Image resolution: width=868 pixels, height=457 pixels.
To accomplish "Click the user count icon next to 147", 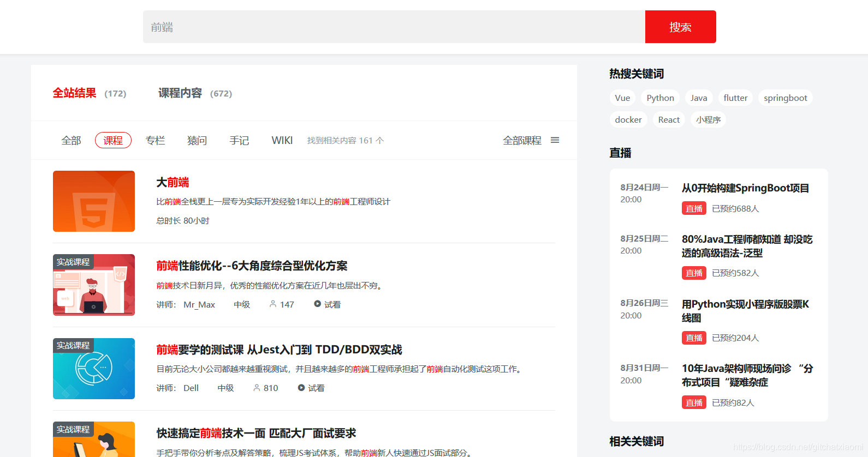I will coord(273,304).
